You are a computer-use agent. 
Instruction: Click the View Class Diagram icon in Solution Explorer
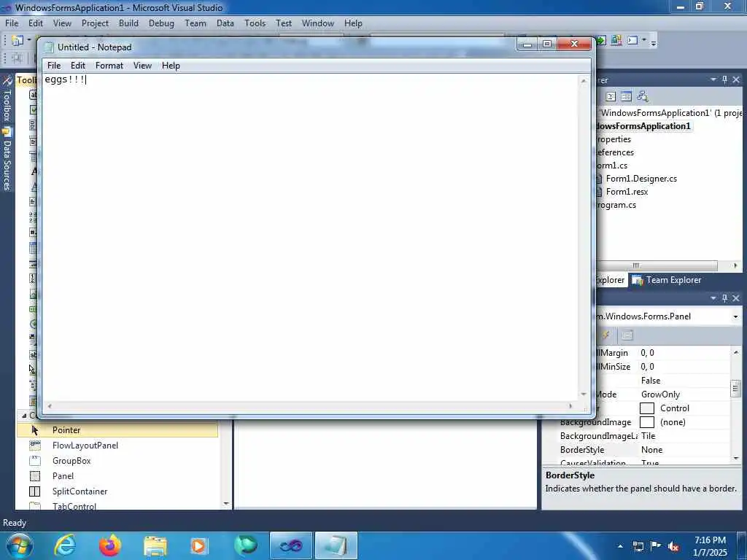(x=642, y=97)
